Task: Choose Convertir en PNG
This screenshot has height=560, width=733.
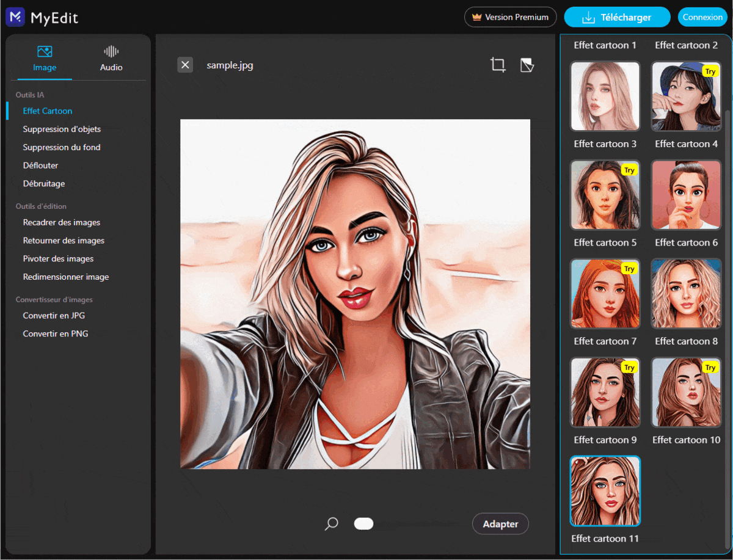Action: coord(55,333)
